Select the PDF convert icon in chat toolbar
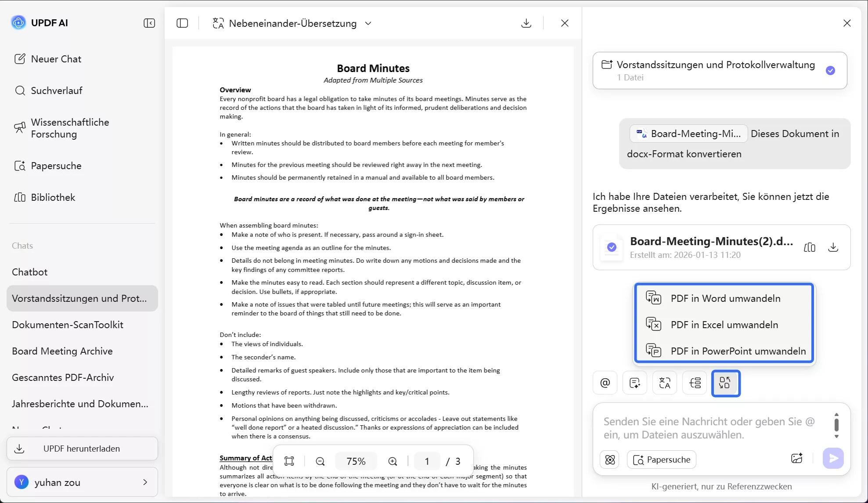The height and width of the screenshot is (503, 868). 725,383
